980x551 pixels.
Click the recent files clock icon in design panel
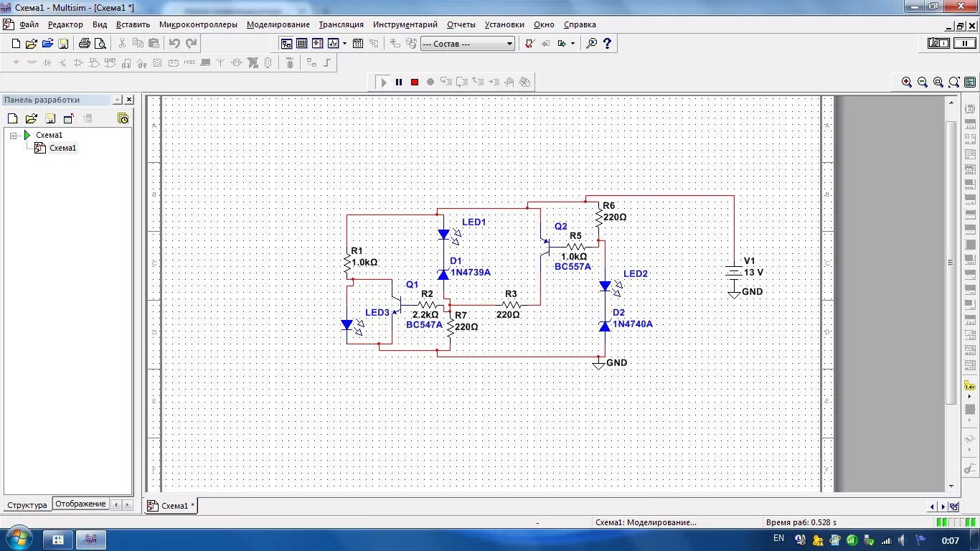coord(123,118)
